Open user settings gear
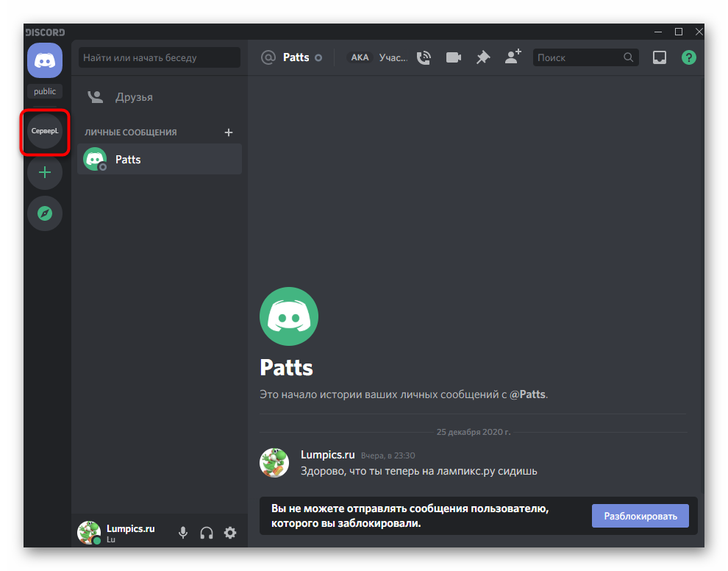Viewport: 728px width, 571px height. coord(230,533)
